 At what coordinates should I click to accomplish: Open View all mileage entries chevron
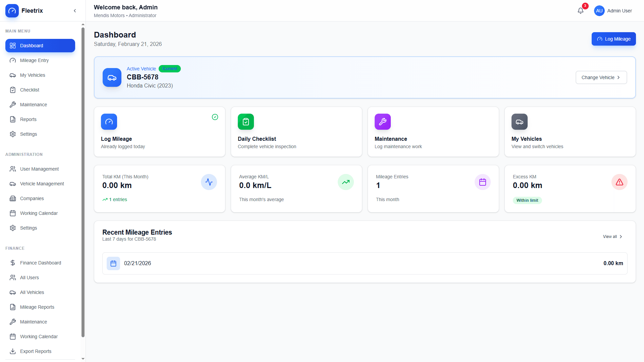point(621,236)
